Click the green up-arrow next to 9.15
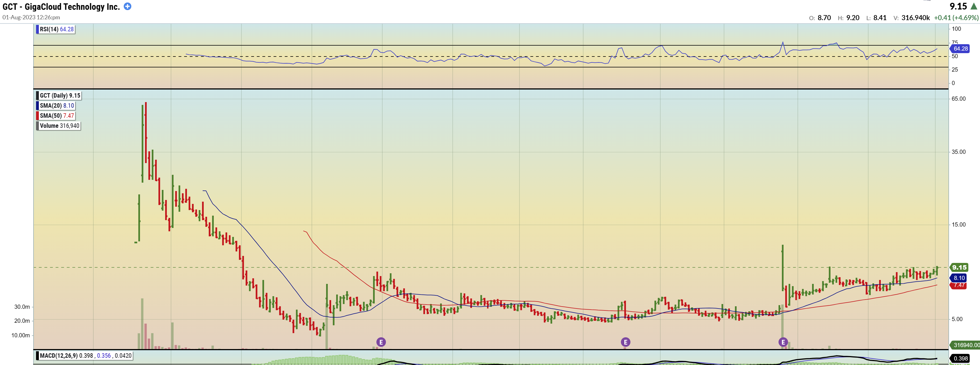 click(974, 6)
